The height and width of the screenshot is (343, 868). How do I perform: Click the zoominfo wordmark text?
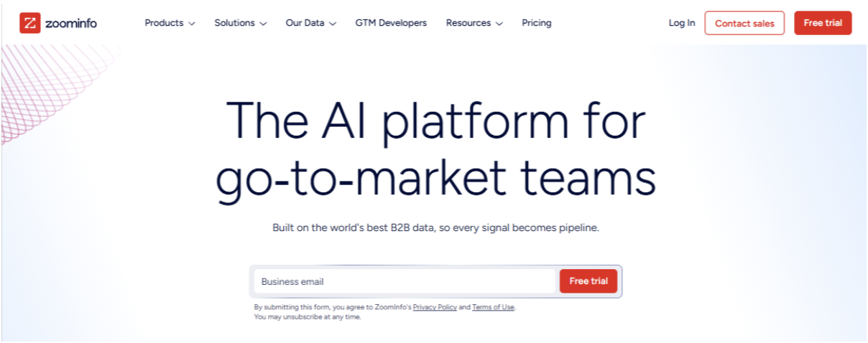pos(70,23)
